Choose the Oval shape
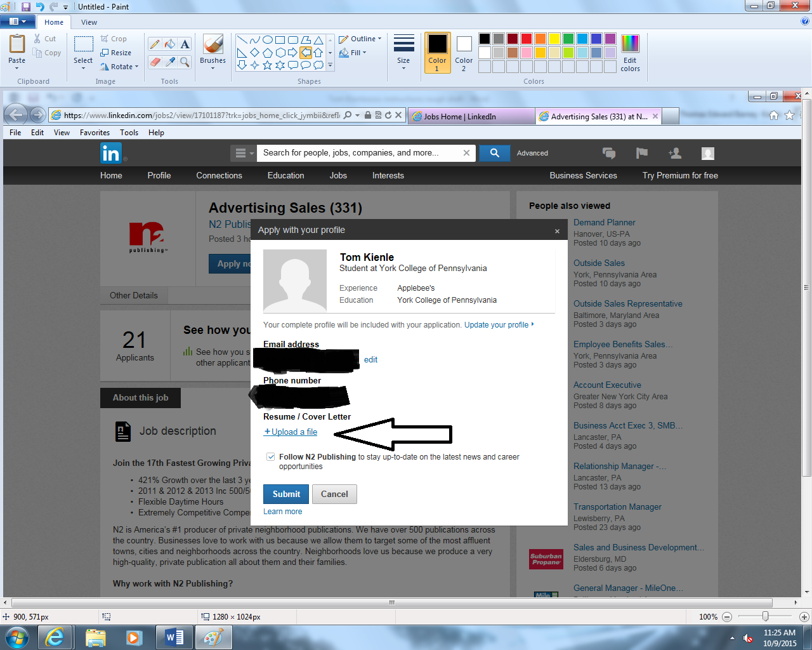 point(268,39)
